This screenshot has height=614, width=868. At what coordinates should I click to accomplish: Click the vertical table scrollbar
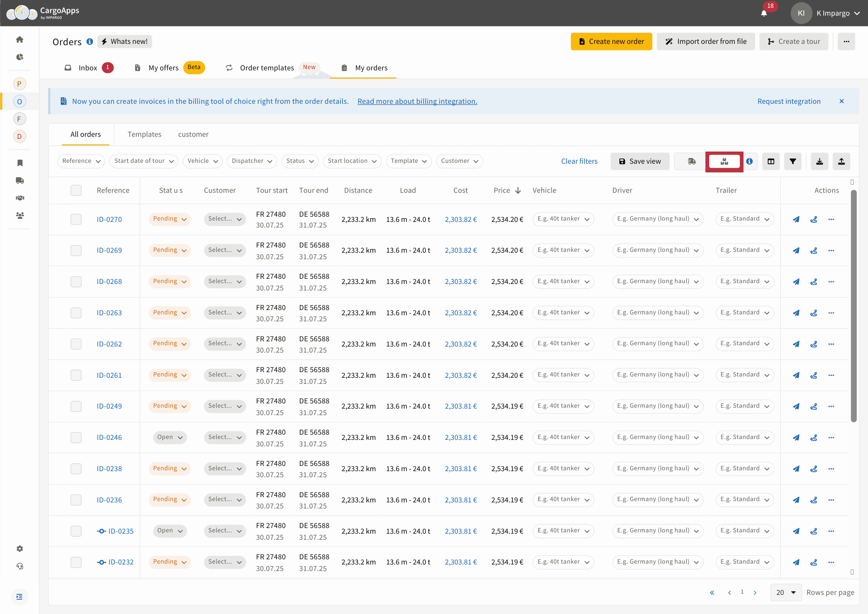click(853, 304)
